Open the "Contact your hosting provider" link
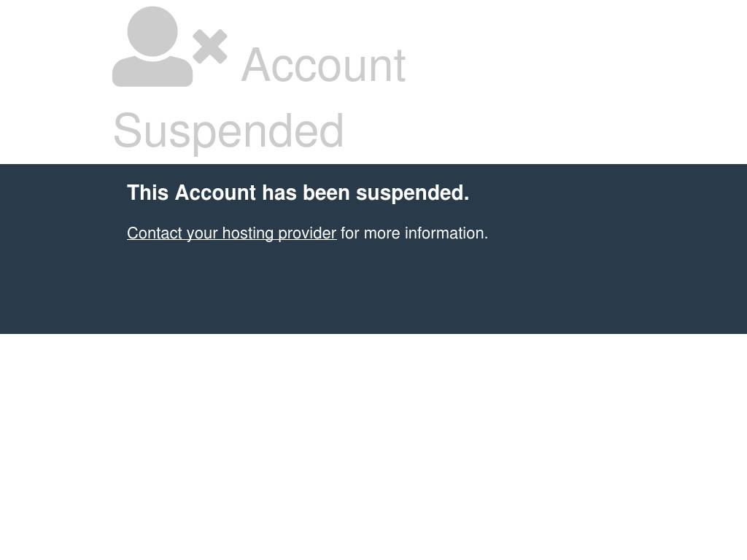 pos(231,233)
